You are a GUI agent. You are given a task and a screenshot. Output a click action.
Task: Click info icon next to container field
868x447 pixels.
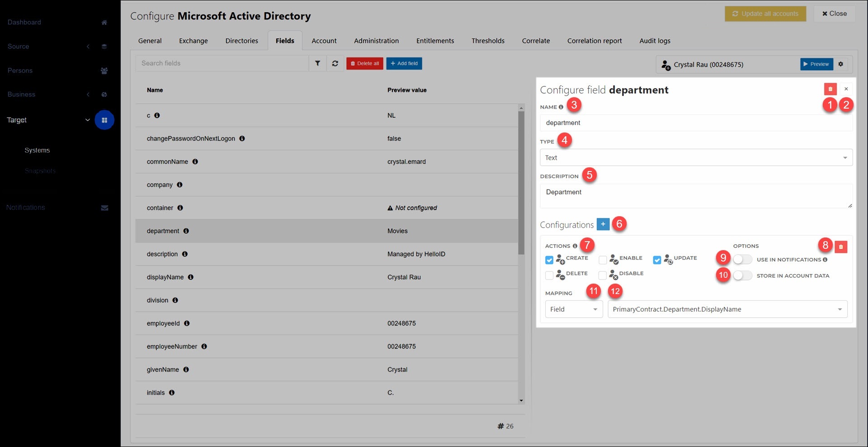[x=180, y=208]
